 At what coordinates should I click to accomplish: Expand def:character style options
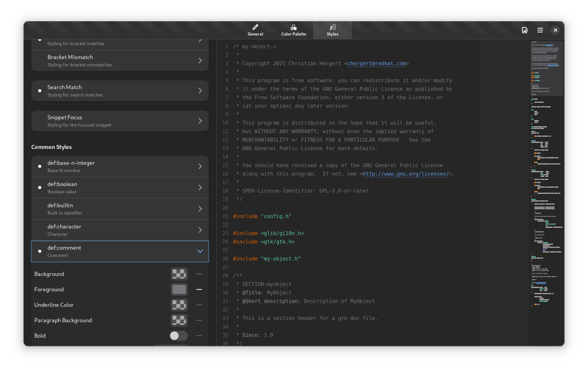pos(120,230)
